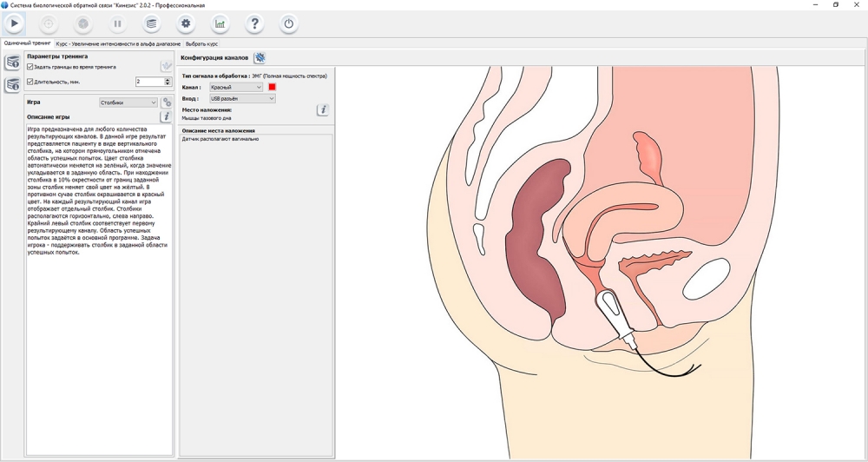The height and width of the screenshot is (462, 868).
Task: Open the database icon in top toolbar
Action: [151, 23]
